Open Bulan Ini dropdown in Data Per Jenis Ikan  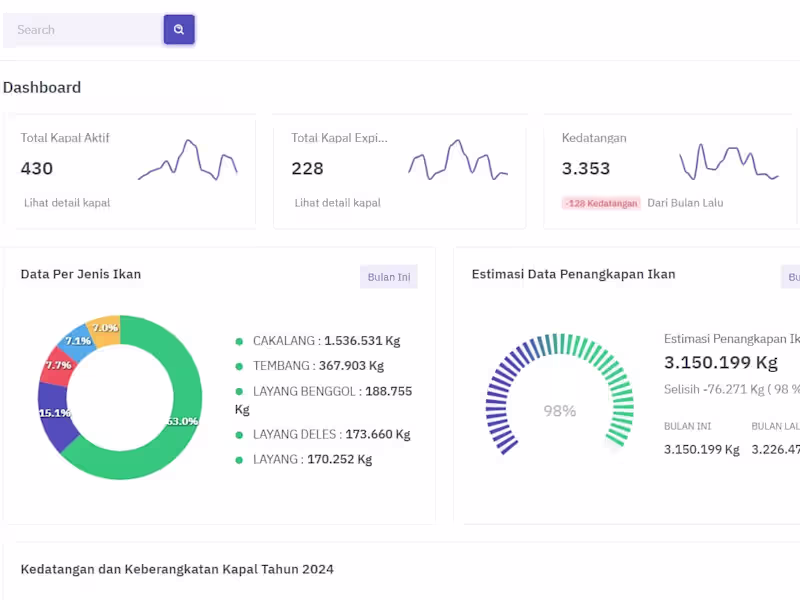(389, 277)
